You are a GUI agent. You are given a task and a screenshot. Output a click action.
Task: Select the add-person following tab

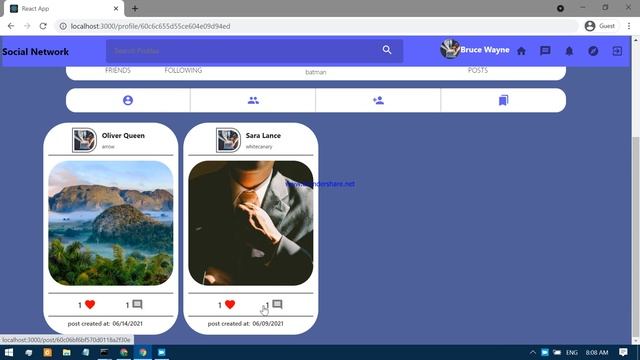378,100
